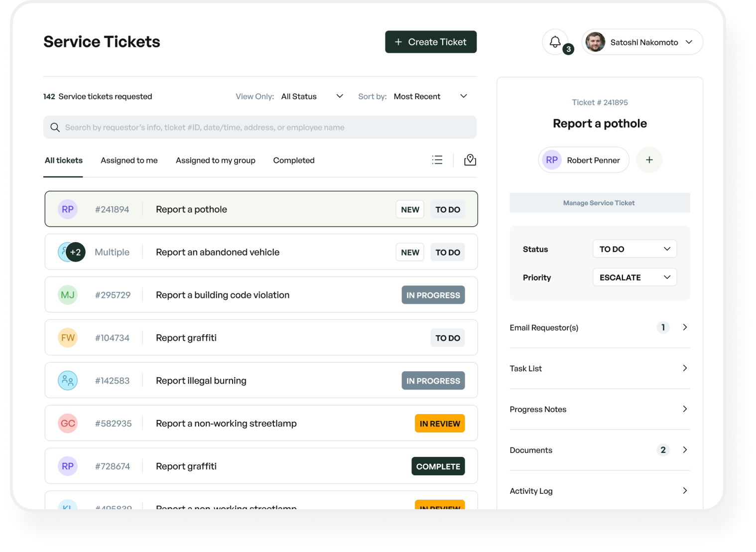
Task: Open Satoshi Nakomoto user account menu
Action: point(642,42)
